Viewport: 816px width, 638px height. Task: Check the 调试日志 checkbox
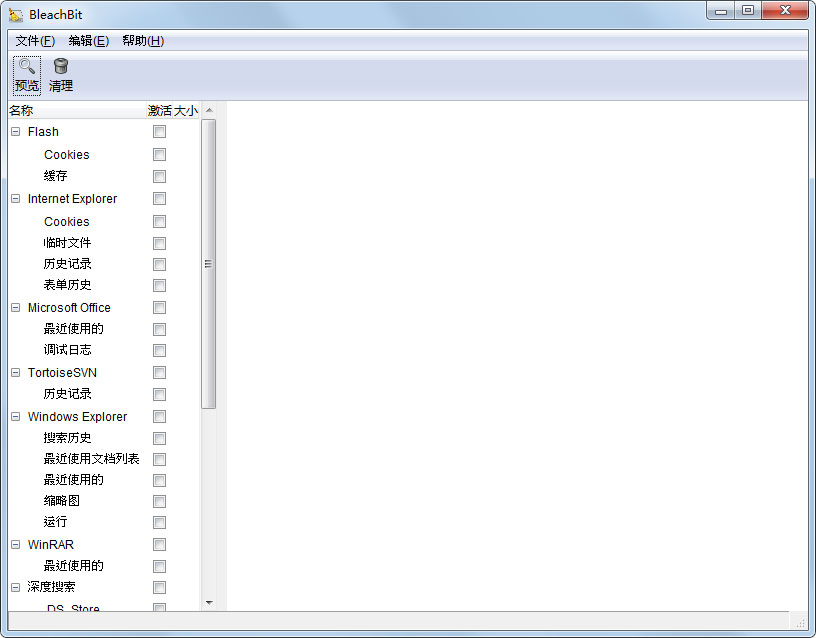(x=159, y=350)
